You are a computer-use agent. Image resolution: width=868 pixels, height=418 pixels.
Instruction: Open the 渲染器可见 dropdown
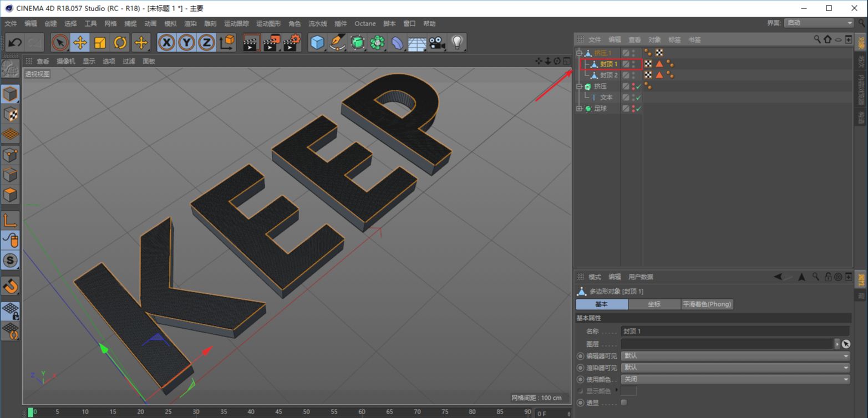735,368
